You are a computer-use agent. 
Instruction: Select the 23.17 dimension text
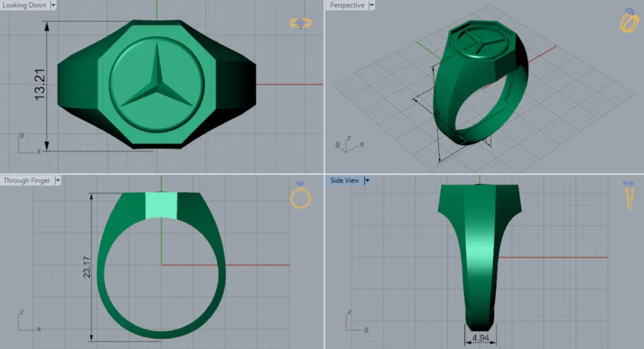pyautogui.click(x=86, y=266)
